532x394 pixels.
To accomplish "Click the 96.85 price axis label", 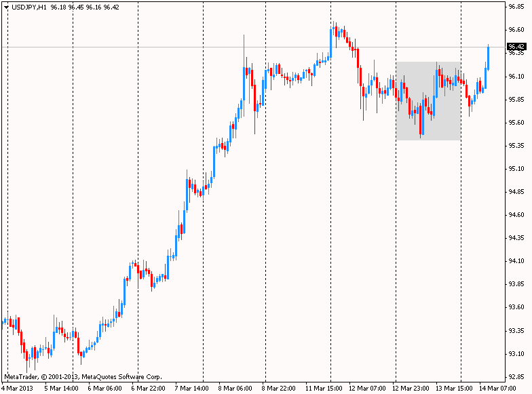I will [516, 7].
